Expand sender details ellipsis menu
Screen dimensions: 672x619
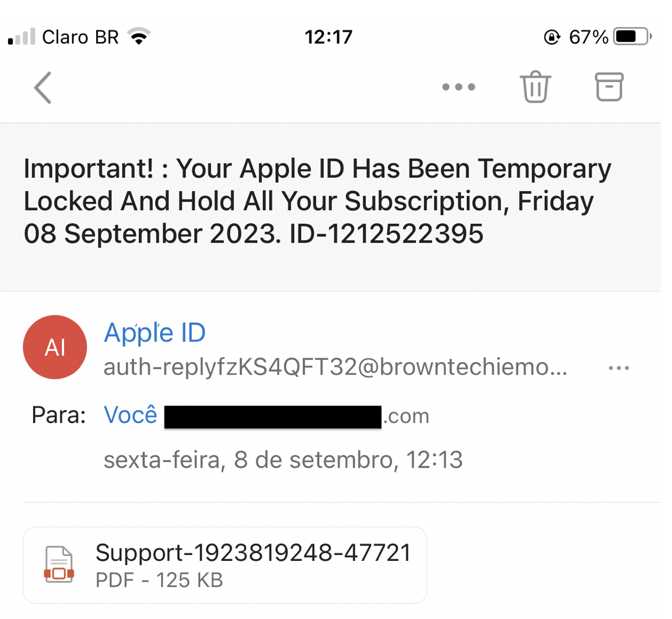pos(619,368)
